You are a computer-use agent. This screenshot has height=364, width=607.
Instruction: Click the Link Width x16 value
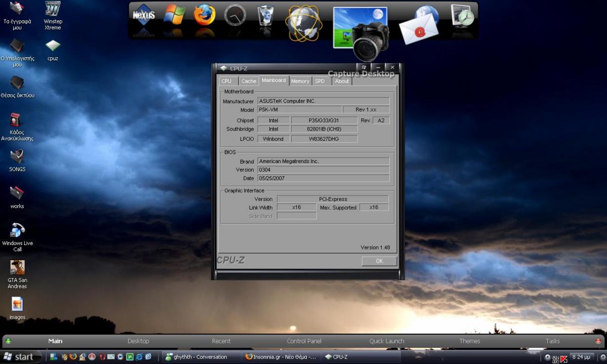(297, 207)
